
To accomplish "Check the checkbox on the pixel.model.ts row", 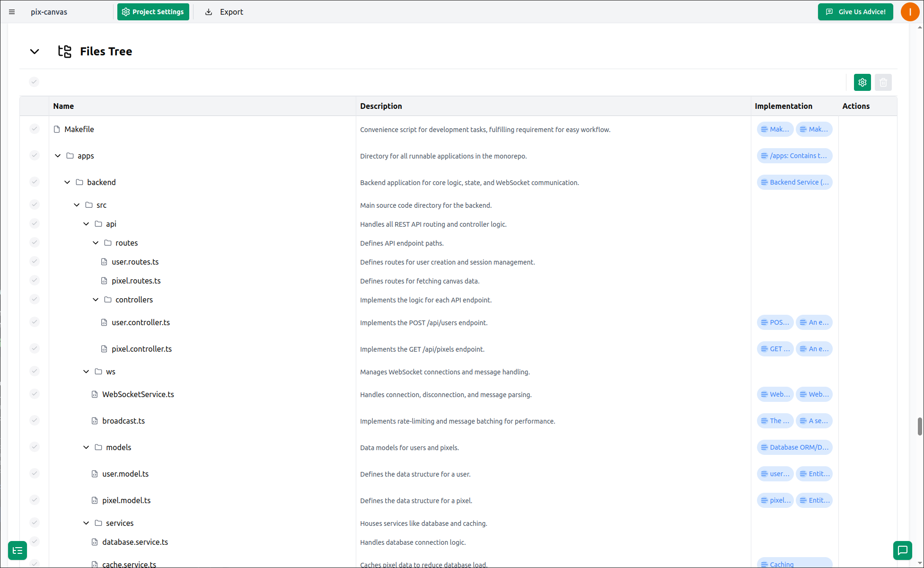I will [x=34, y=499].
